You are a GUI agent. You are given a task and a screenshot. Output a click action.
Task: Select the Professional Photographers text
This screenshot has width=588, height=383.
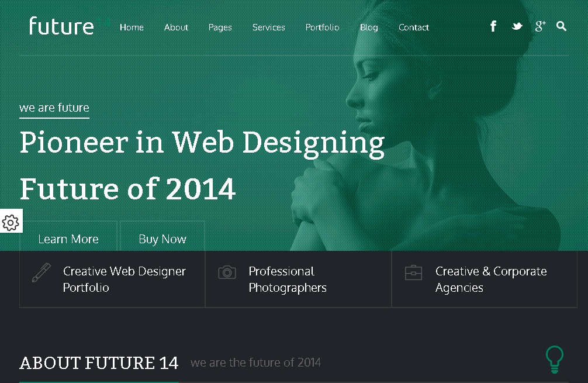(x=287, y=280)
